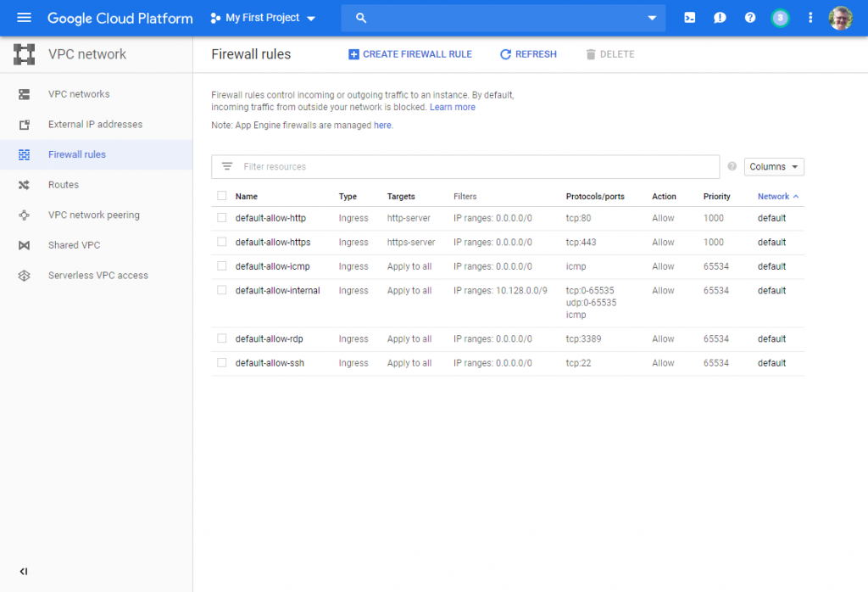Click the filter list icon
This screenshot has width=868, height=592.
227,166
